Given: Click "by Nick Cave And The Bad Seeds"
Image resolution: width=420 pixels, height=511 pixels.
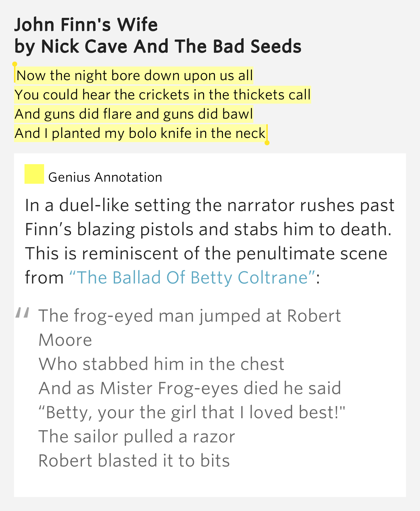Looking at the screenshot, I should (x=158, y=47).
